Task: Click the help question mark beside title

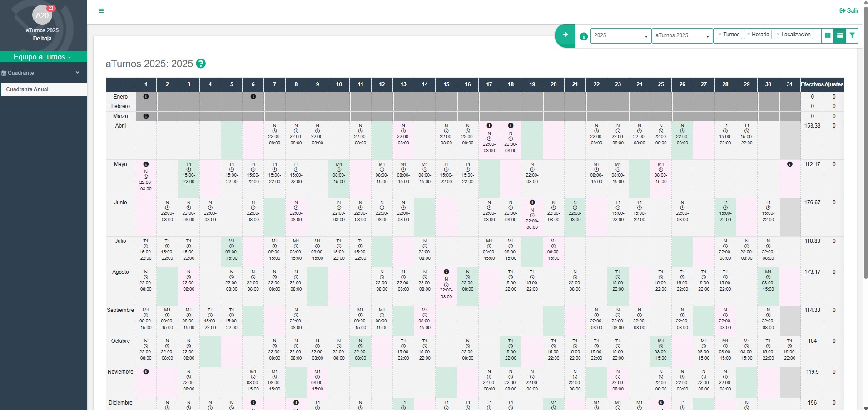Action: [x=201, y=64]
